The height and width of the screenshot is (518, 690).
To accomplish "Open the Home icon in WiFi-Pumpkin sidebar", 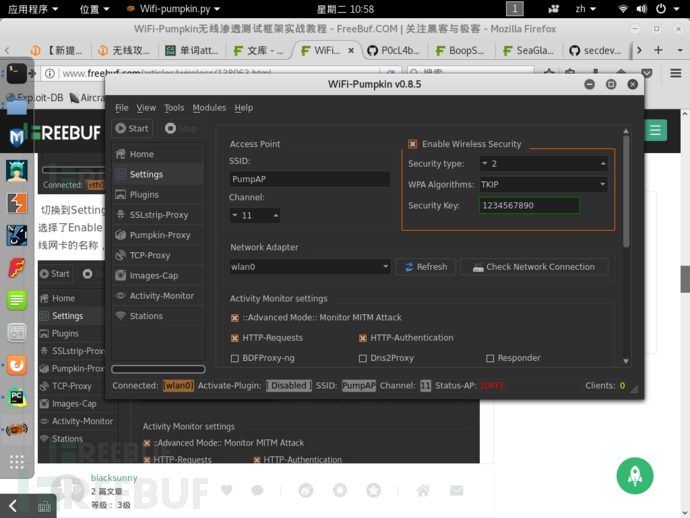I will (121, 154).
